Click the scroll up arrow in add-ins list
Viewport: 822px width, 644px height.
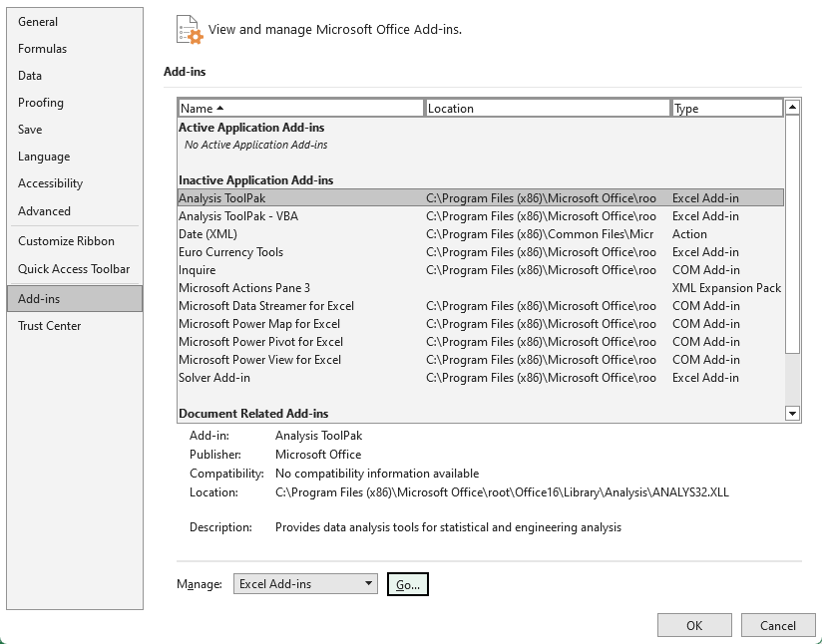(792, 108)
